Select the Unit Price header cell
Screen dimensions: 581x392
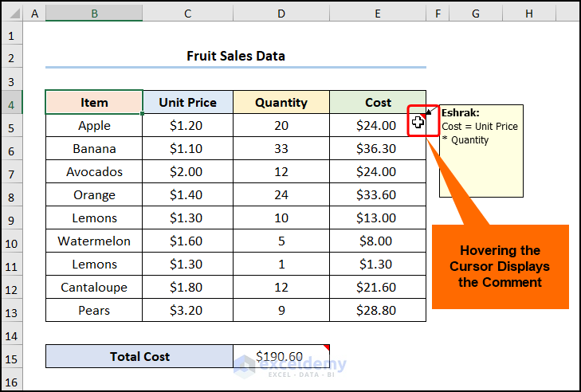[x=188, y=102]
